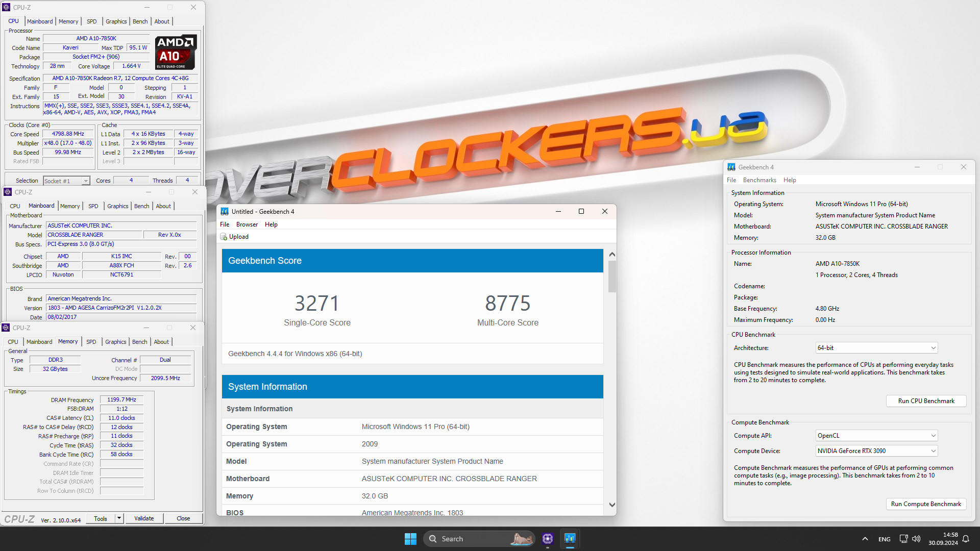Click the taskbar Search box
The width and height of the screenshot is (980, 551).
pos(479,539)
